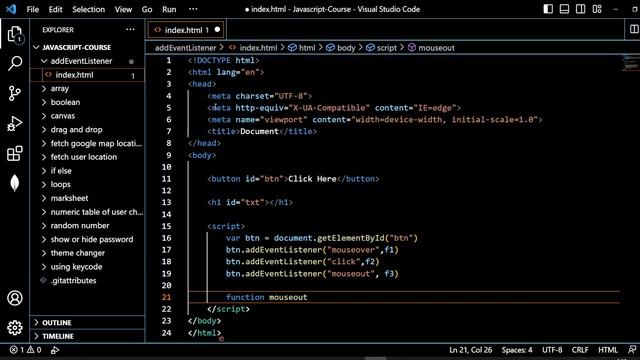
Task: Open the Manage gear icon
Action: coord(15,327)
